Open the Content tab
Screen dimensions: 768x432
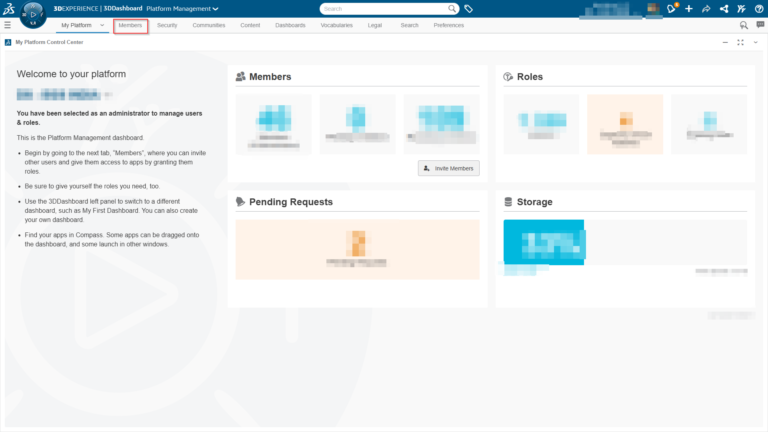point(250,25)
